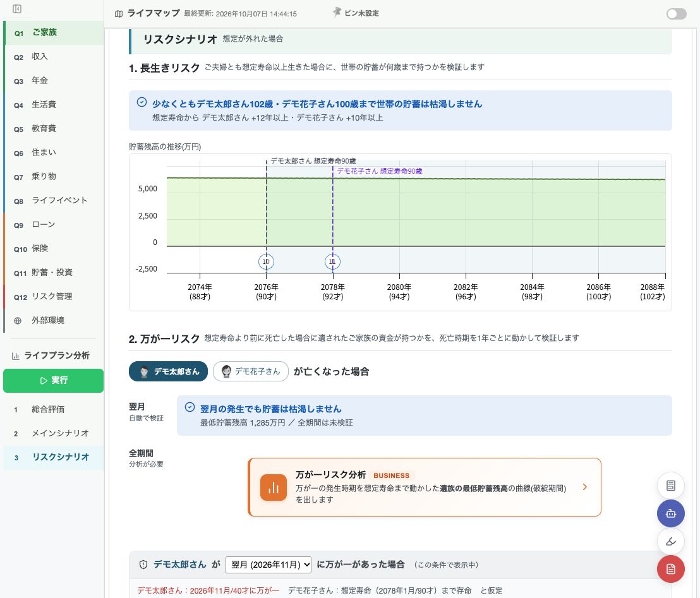Click the 最終更新 timestamp text

click(240, 14)
